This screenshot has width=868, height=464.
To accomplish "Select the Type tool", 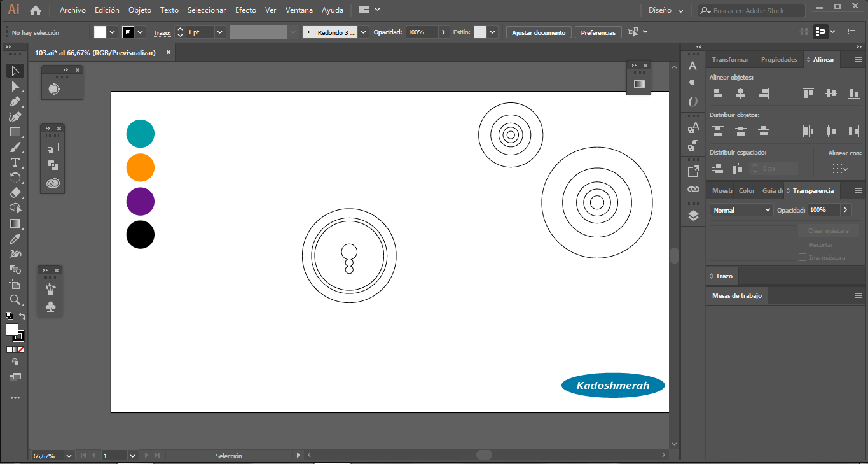I will 15,162.
